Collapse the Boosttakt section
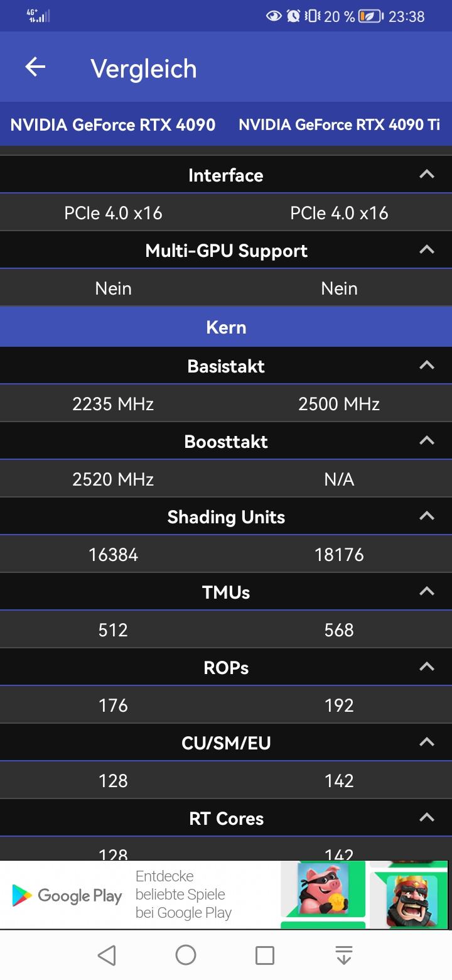 tap(427, 441)
